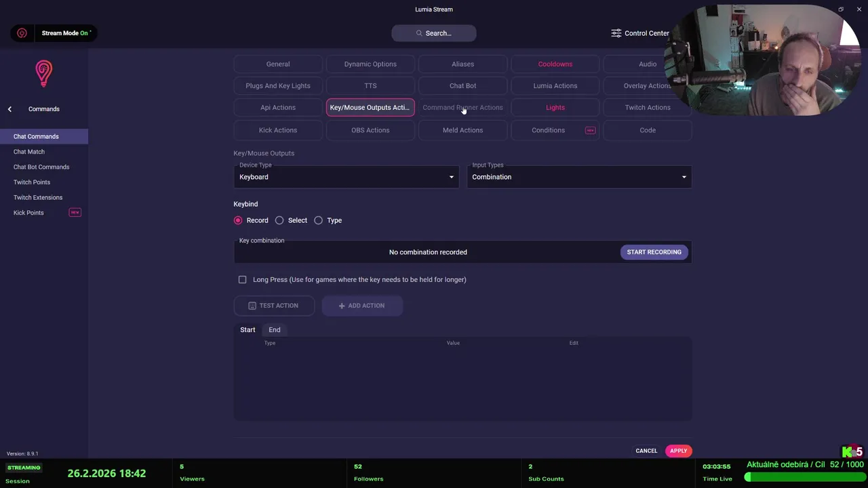Select Chat Bot Commands in sidebar
868x488 pixels.
tap(44, 167)
